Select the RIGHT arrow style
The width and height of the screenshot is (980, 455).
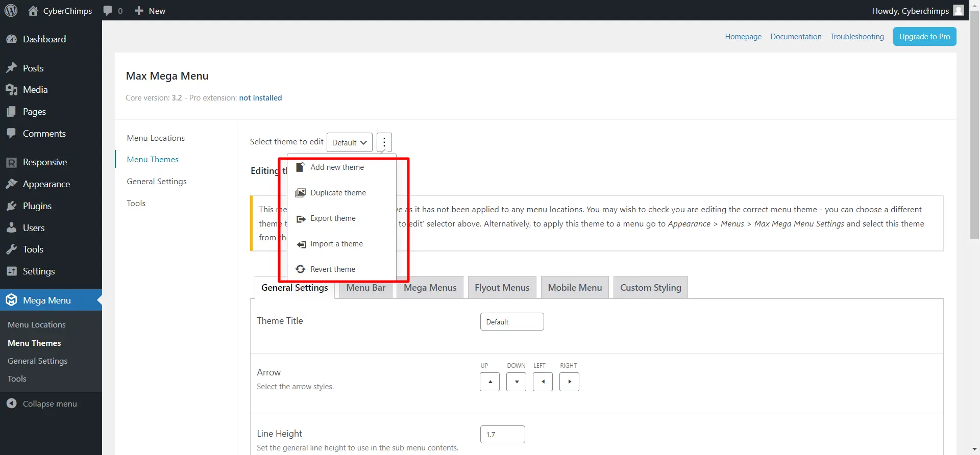569,382
